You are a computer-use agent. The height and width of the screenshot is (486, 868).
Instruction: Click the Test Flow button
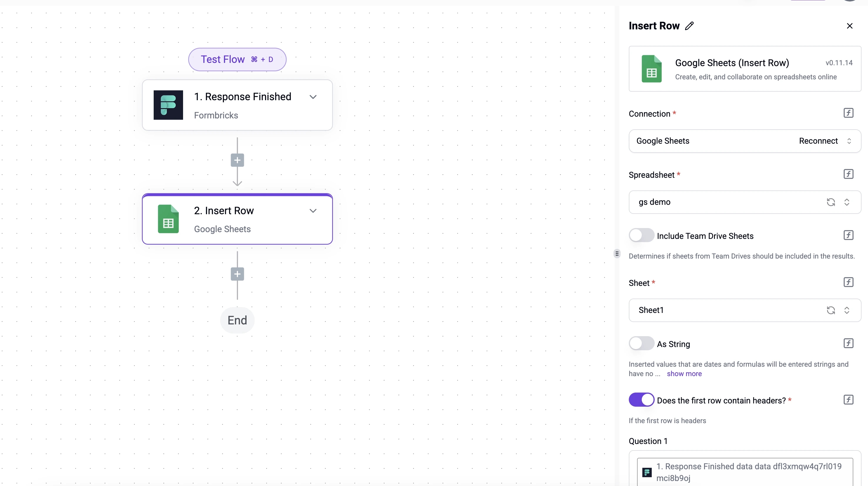pyautogui.click(x=237, y=59)
